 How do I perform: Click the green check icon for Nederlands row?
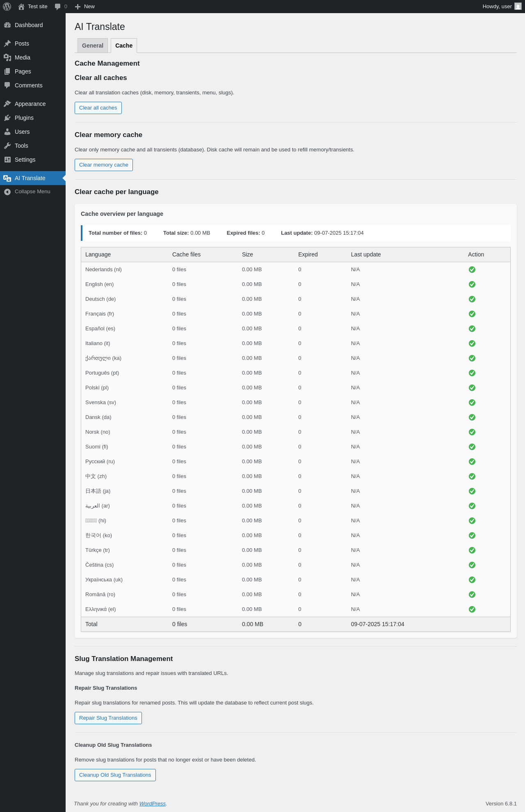point(472,270)
